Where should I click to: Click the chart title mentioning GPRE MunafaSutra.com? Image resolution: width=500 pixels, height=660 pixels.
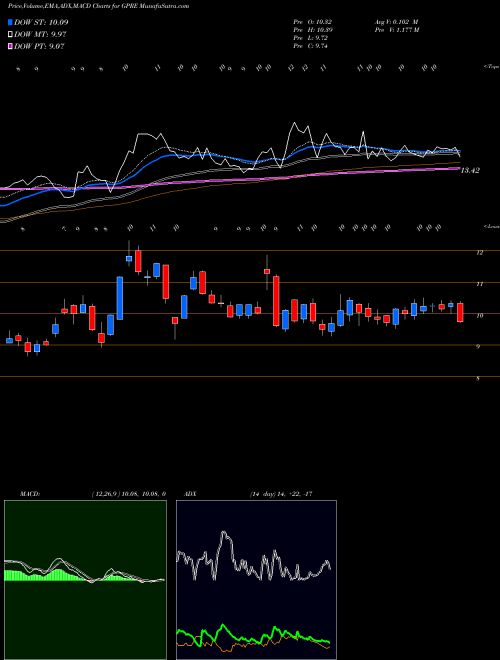[x=98, y=6]
